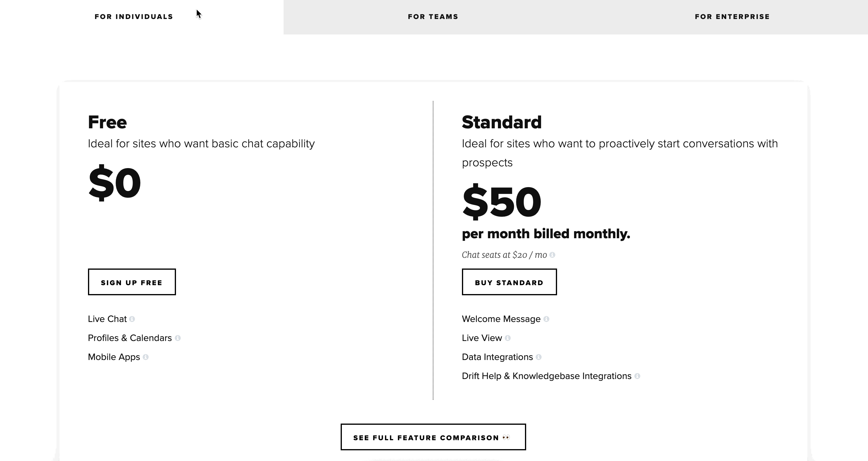
Task: Click the Standard plan heading
Action: click(502, 122)
